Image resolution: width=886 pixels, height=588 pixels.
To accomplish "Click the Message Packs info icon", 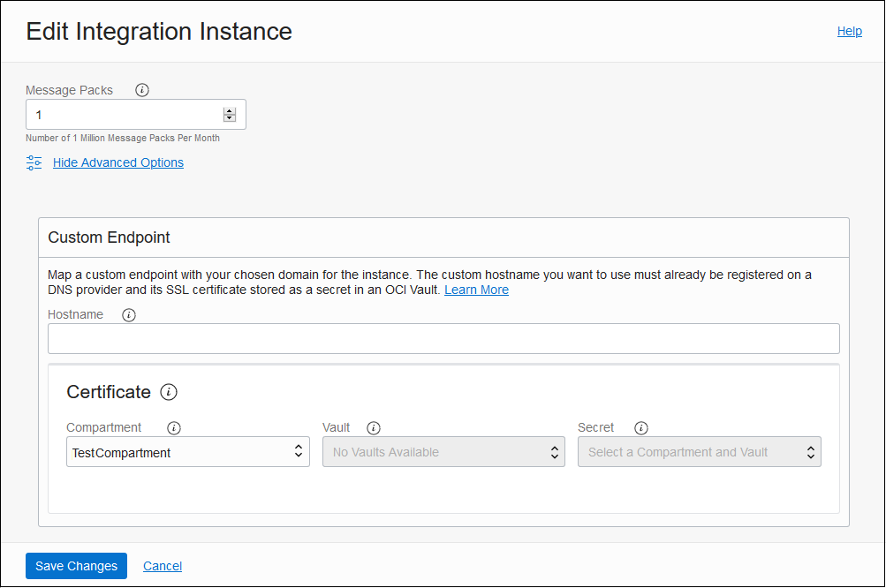I will coord(141,89).
